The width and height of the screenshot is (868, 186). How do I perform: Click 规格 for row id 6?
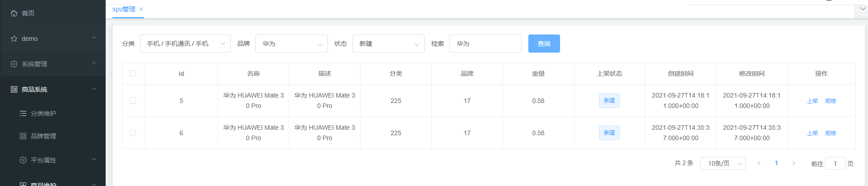tap(830, 133)
